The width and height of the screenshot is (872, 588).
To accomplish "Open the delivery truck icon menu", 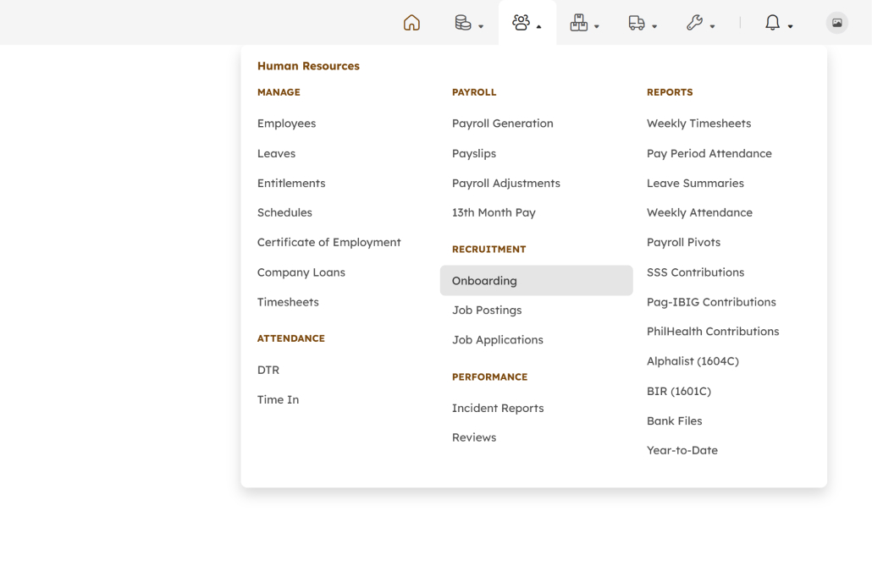I will pos(636,23).
